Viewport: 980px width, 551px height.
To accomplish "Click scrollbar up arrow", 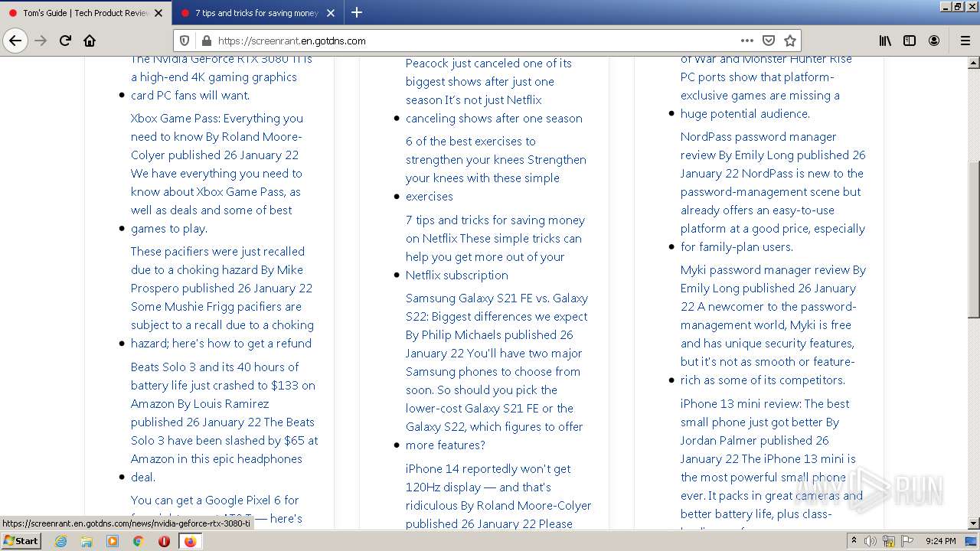I will (x=974, y=63).
